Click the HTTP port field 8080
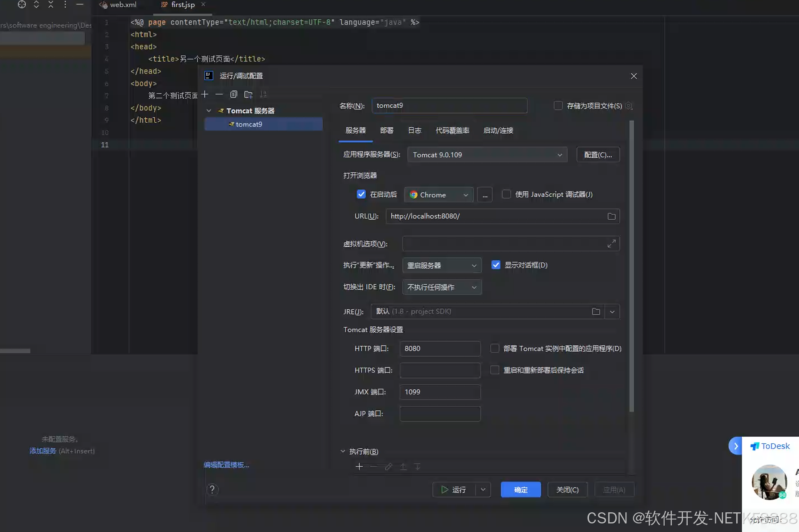 click(x=440, y=349)
